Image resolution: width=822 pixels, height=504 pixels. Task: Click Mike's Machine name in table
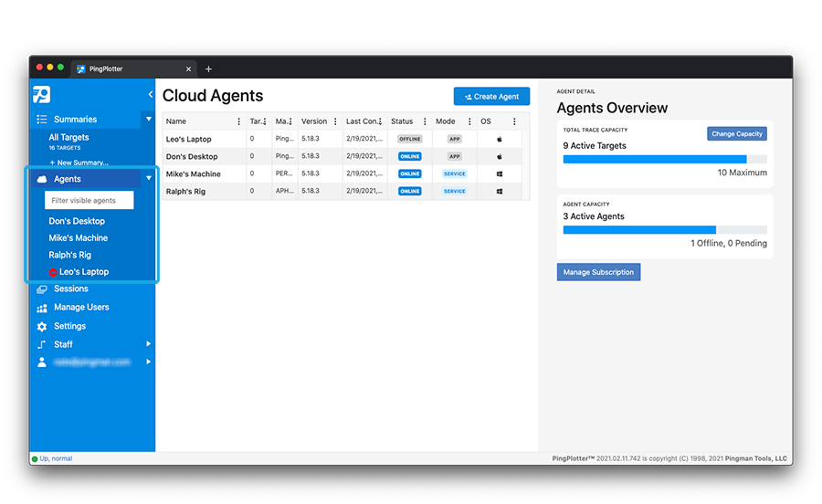[194, 174]
